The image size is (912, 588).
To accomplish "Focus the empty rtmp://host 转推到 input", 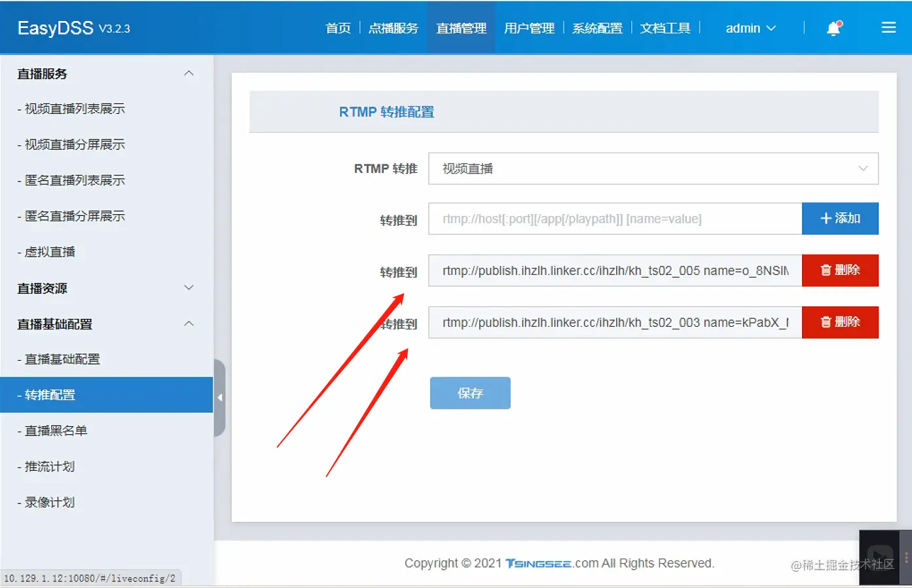I will click(x=615, y=219).
